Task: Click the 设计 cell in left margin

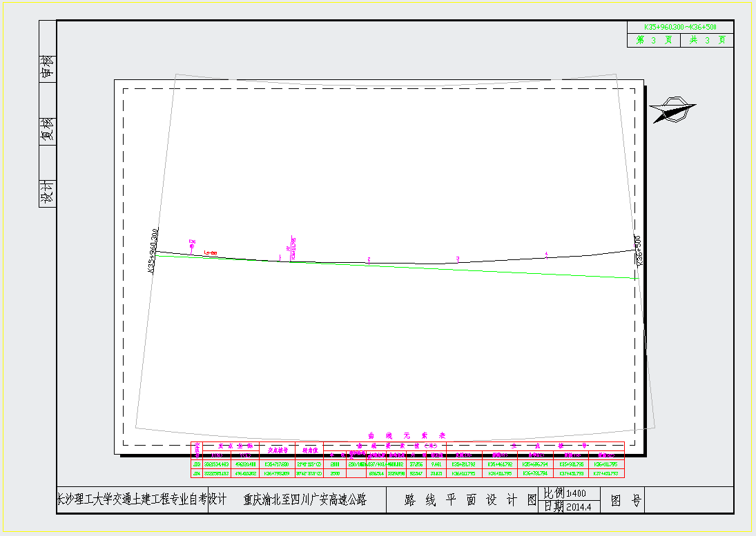Action: pos(48,192)
